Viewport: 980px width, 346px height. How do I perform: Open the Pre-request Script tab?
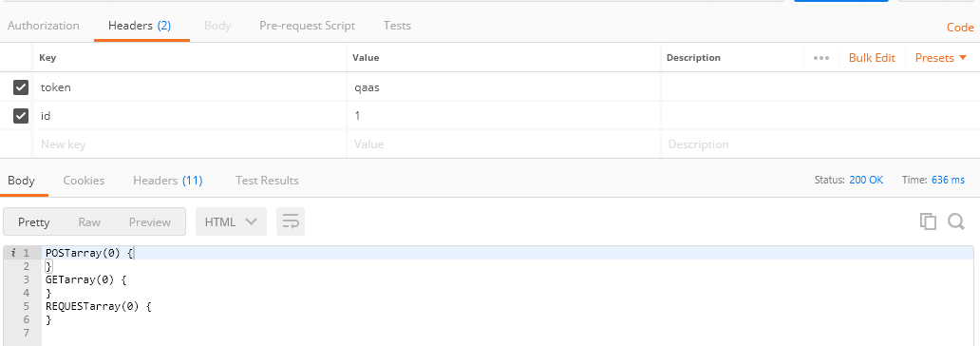pos(307,26)
